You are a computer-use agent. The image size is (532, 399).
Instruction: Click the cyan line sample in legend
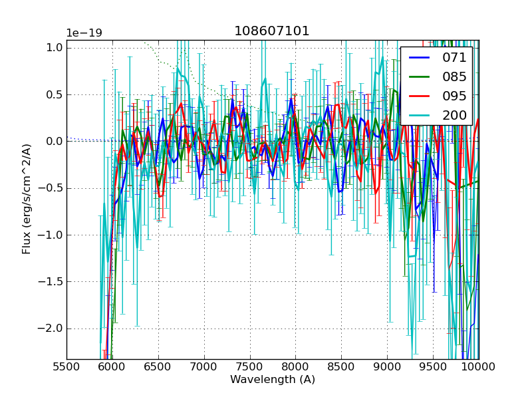click(420, 115)
